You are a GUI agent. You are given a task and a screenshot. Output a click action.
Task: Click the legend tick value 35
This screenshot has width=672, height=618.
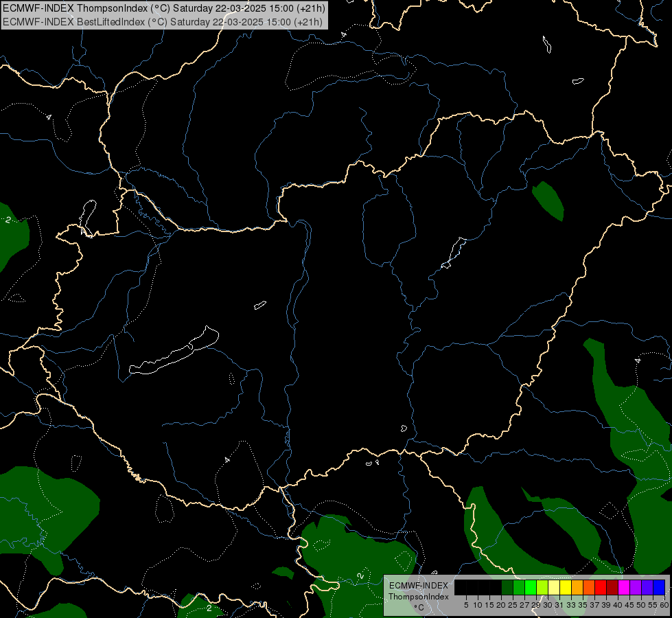point(583,605)
